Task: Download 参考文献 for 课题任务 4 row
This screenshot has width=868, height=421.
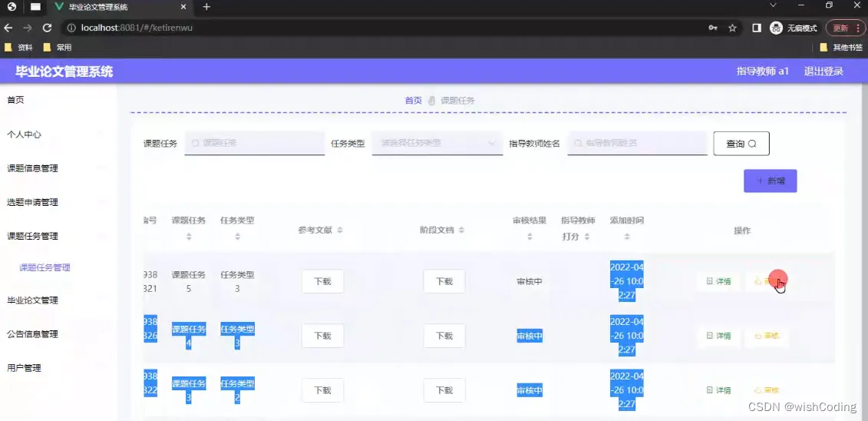Action: pyautogui.click(x=323, y=336)
